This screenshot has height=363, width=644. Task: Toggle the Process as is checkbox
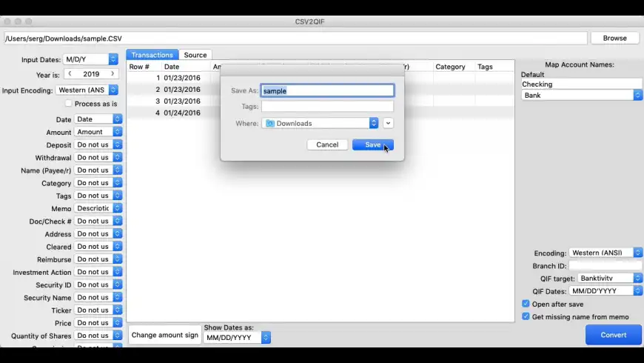tap(69, 104)
